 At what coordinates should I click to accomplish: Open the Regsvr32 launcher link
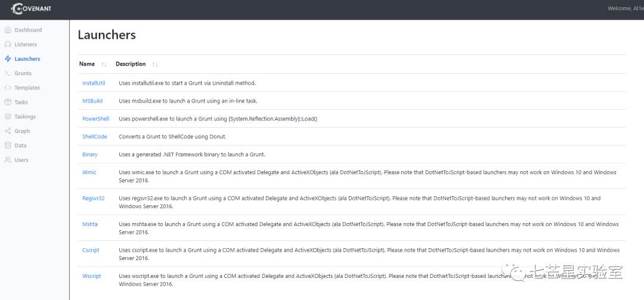coord(94,198)
